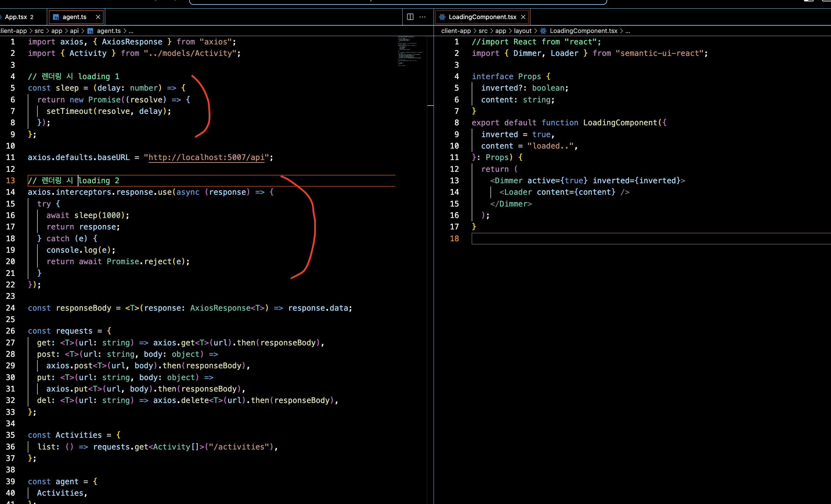Close the LoadingComponent.tsx tab
This screenshot has width=831, height=504.
[x=523, y=17]
